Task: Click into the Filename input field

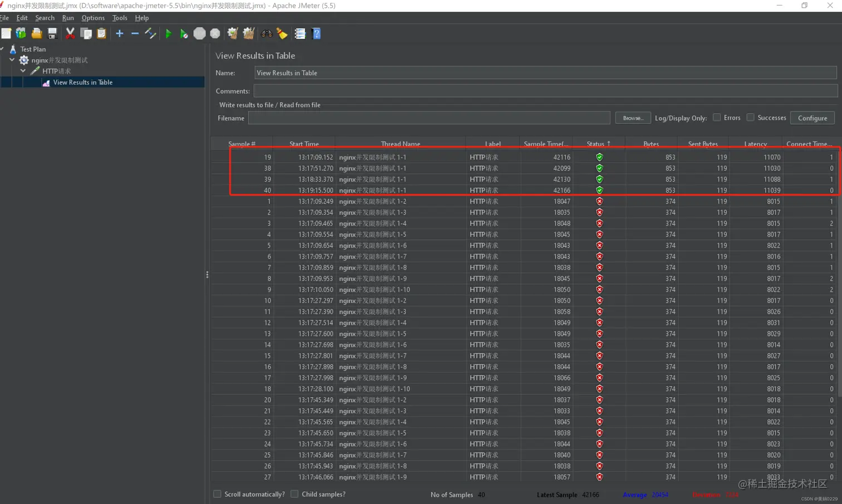Action: [429, 118]
